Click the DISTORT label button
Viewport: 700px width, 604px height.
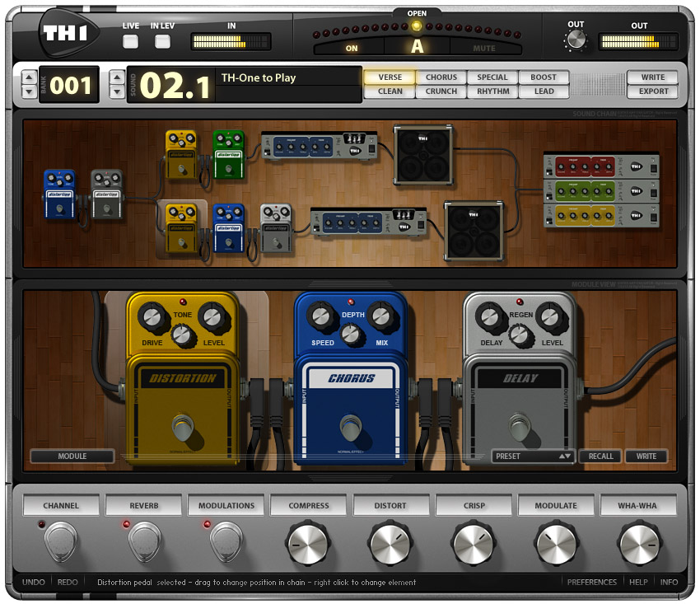point(390,505)
